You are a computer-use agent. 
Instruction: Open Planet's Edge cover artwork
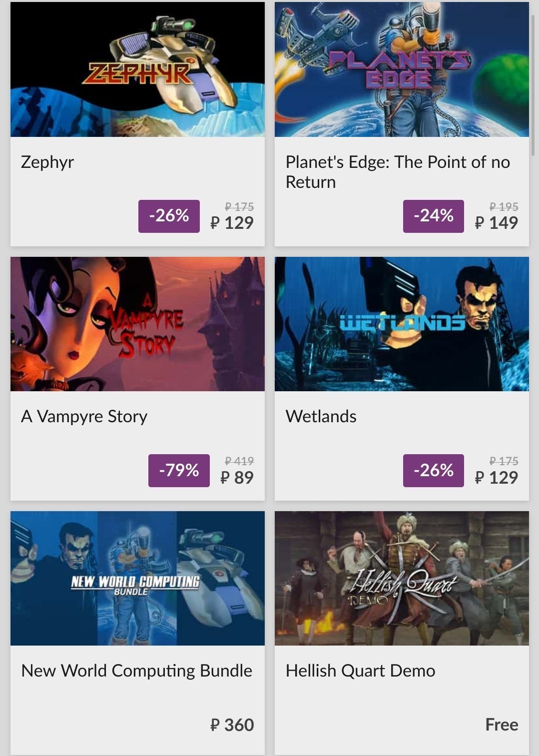click(402, 69)
